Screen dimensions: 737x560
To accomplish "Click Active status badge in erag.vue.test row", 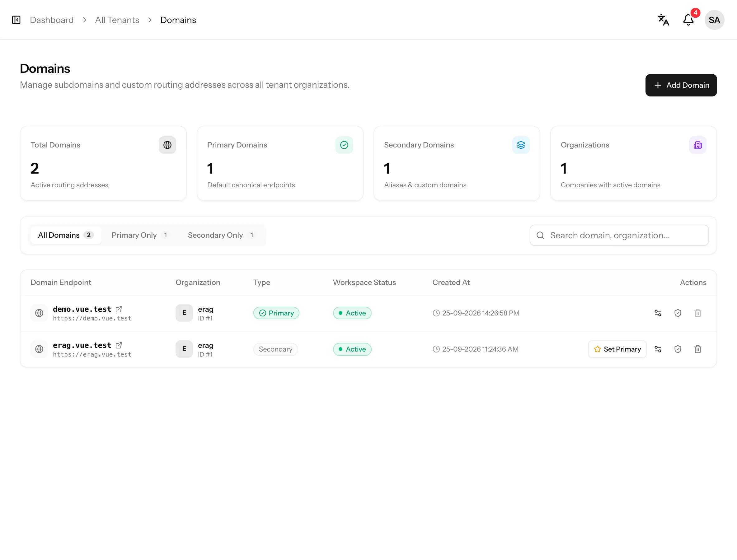I will coord(352,349).
